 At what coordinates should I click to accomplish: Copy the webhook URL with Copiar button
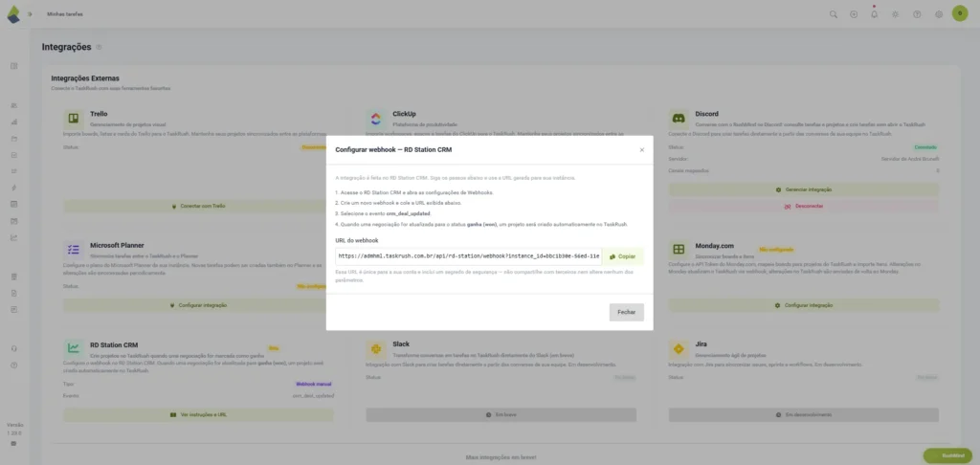622,256
